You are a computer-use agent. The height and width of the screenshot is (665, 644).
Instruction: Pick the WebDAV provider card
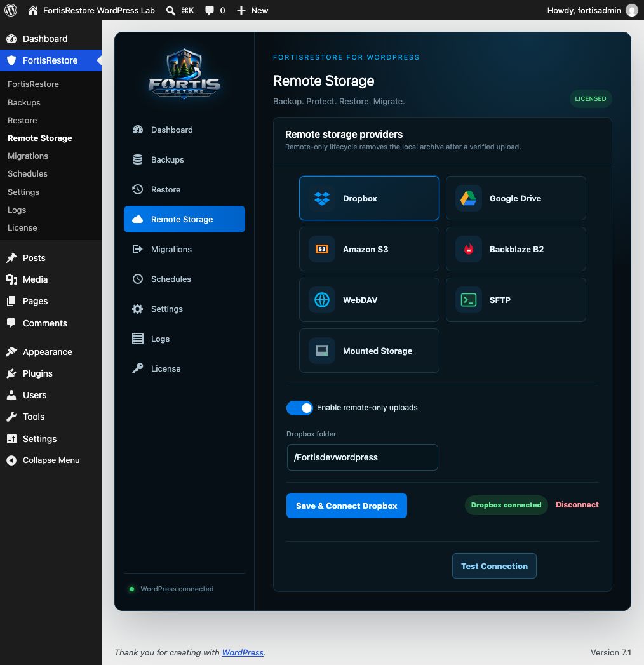[369, 300]
